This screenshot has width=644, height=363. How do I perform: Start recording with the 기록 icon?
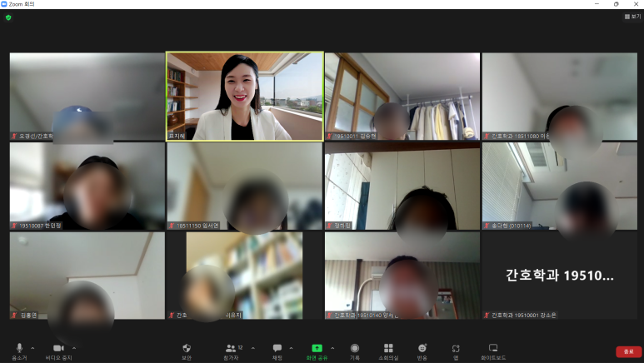click(x=355, y=348)
